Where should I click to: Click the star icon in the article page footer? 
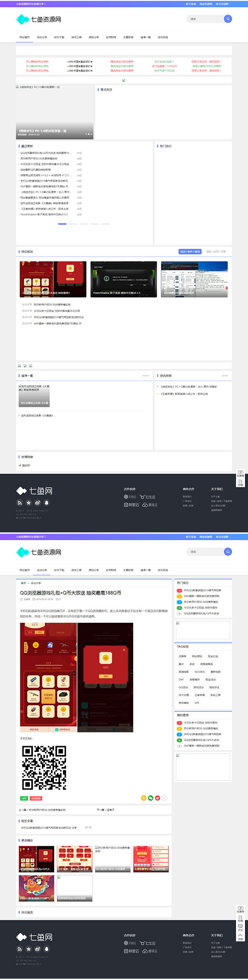pyautogui.click(x=29, y=949)
